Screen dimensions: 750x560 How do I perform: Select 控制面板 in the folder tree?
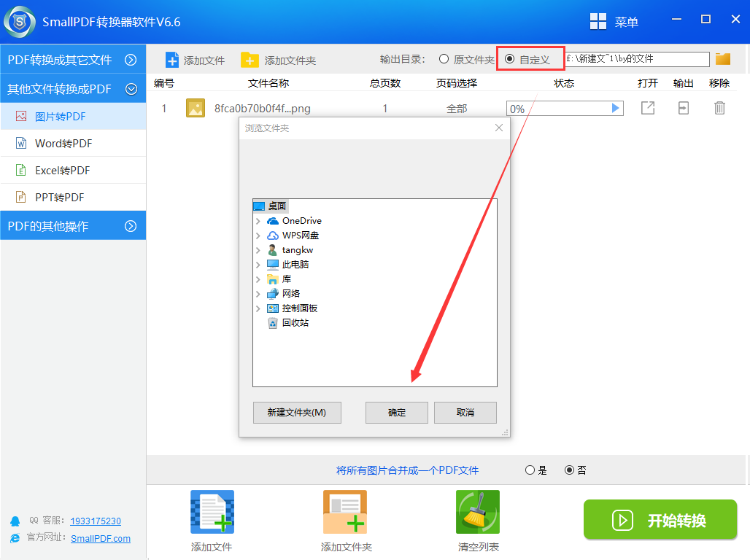click(299, 308)
